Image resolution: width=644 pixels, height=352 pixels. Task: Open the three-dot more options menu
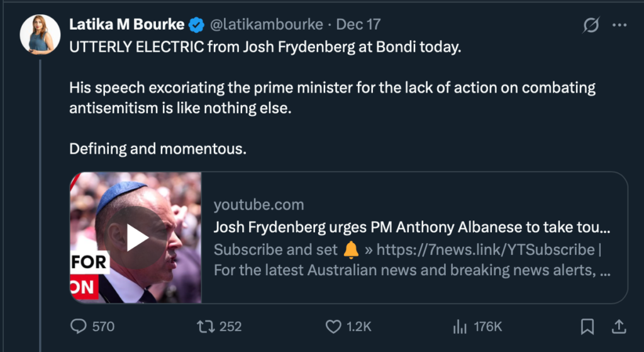619,25
